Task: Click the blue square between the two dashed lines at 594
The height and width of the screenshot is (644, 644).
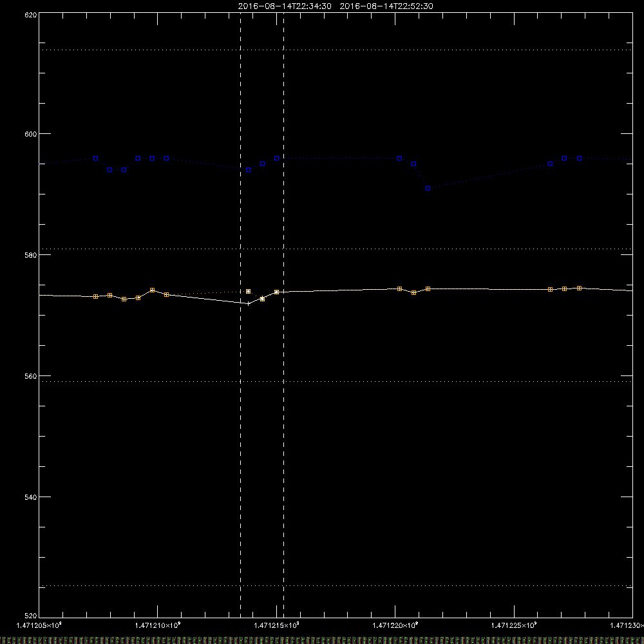Action: (x=248, y=169)
